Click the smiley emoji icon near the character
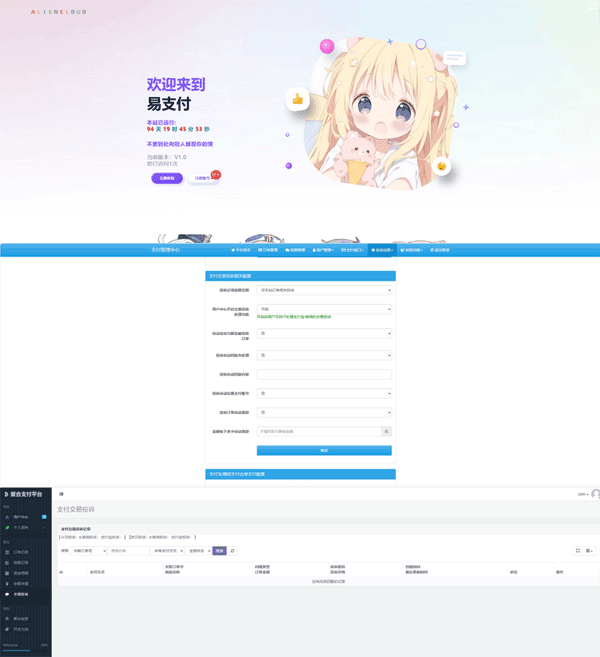Viewport: 600px width, 657px height. 441,166
